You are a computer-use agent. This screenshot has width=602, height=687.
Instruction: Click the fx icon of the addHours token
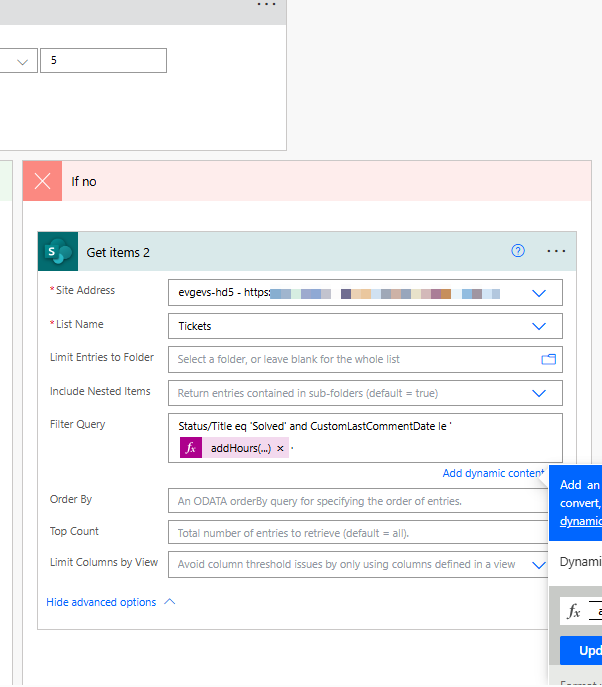click(191, 448)
